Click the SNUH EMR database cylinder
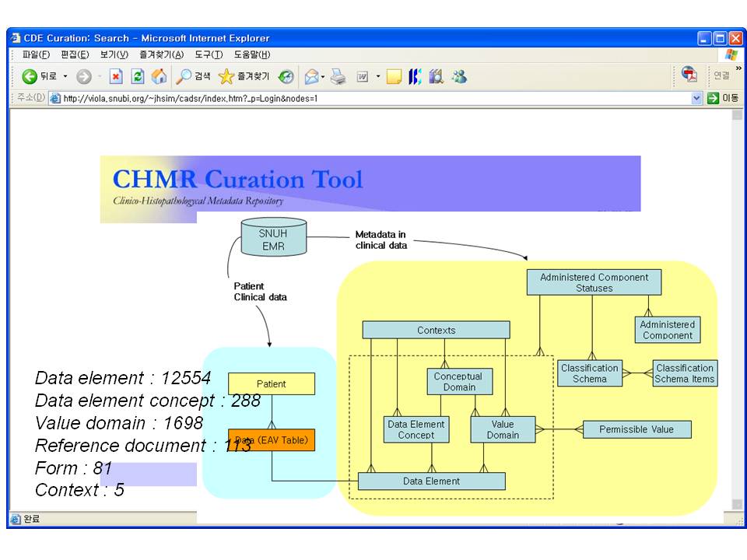 click(273, 237)
